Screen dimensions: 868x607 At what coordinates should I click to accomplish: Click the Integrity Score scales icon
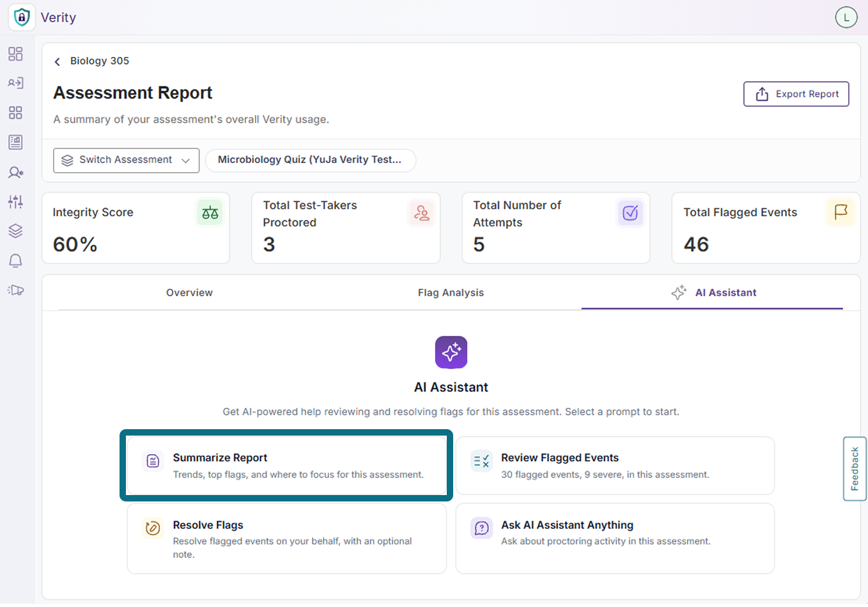(x=210, y=213)
